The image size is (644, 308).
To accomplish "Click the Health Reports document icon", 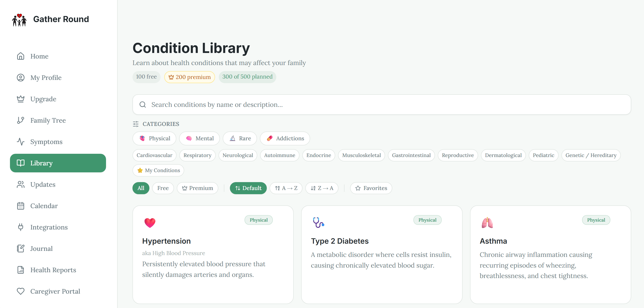I will click(x=20, y=270).
